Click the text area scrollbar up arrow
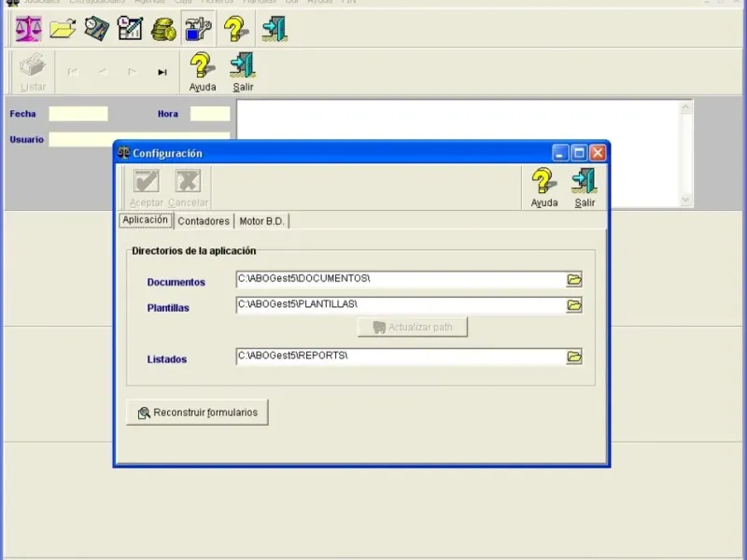Viewport: 747px width, 560px height. (685, 107)
